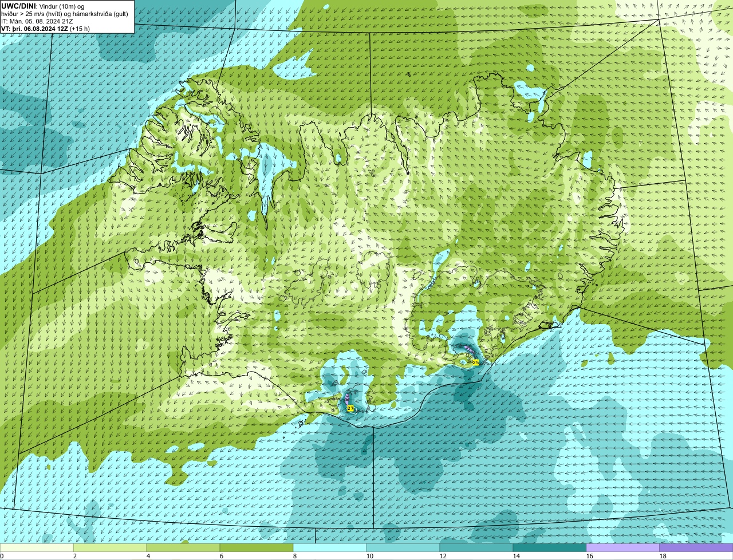Click the pale yellow 0–2 m/s legend swatch

coord(37,547)
